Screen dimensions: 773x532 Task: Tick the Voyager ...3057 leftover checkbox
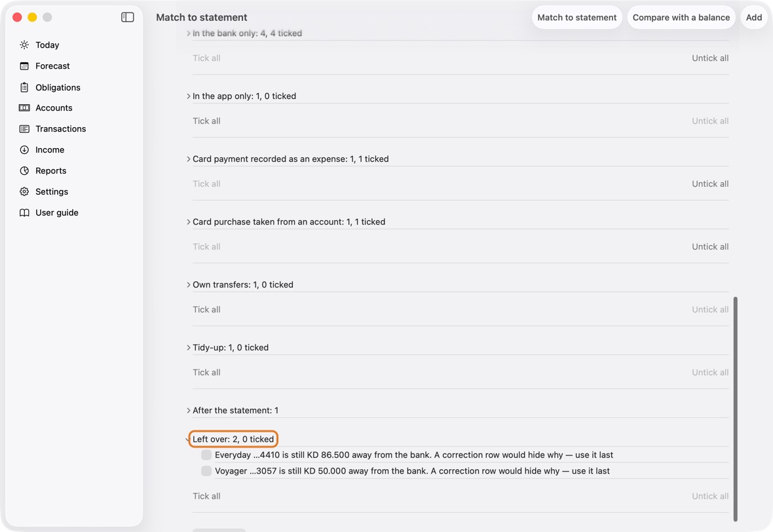tap(206, 471)
